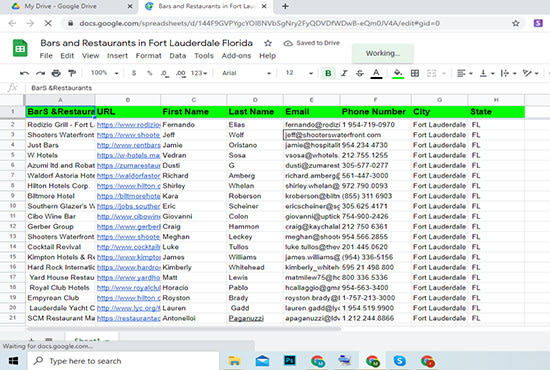Image resolution: width=550 pixels, height=370 pixels.
Task: Open the View menu
Action: point(90,56)
